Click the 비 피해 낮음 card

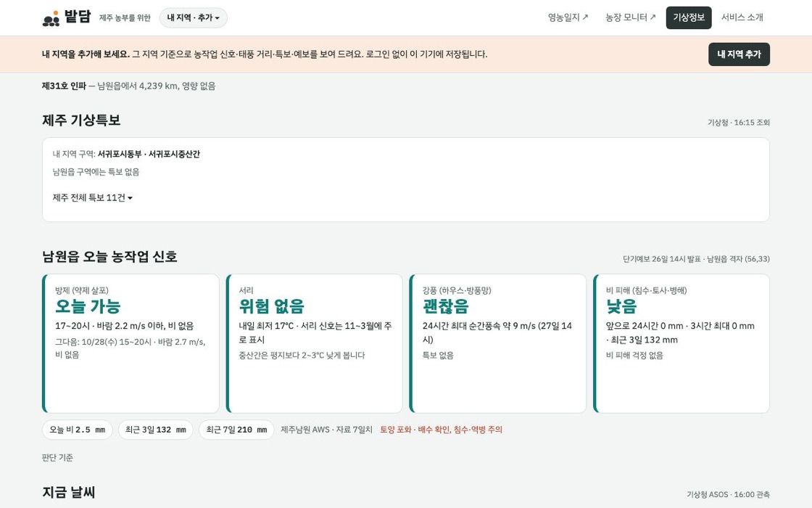(681, 343)
